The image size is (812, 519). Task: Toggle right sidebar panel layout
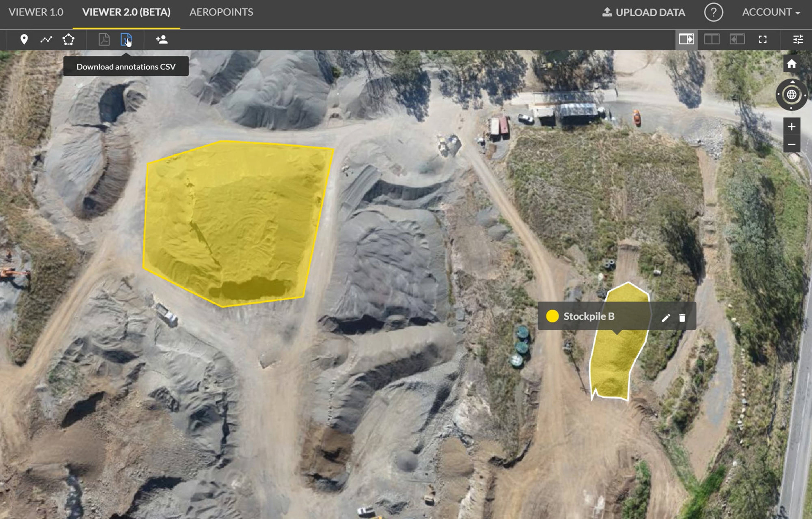686,40
